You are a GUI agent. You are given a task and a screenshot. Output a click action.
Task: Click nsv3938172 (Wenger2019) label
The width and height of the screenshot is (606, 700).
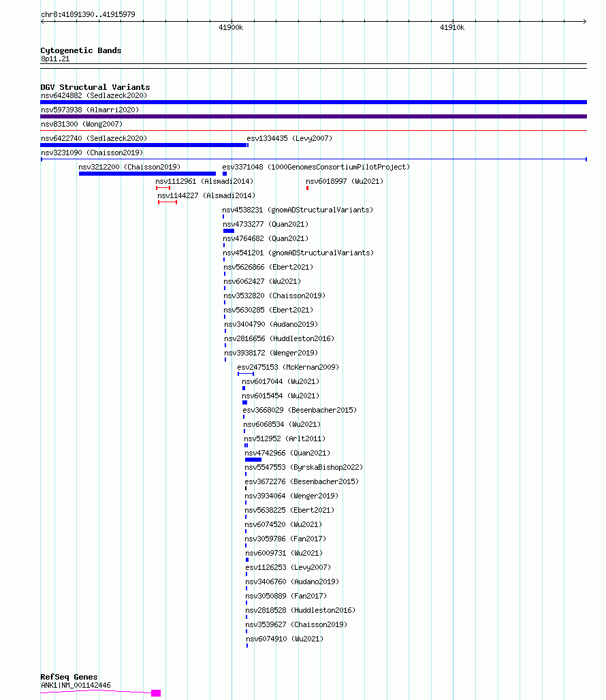click(271, 353)
